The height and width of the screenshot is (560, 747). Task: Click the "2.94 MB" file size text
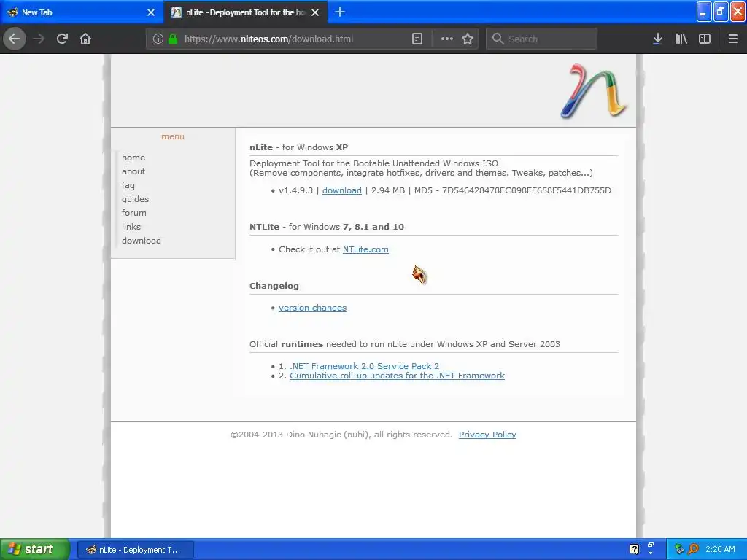pyautogui.click(x=388, y=190)
